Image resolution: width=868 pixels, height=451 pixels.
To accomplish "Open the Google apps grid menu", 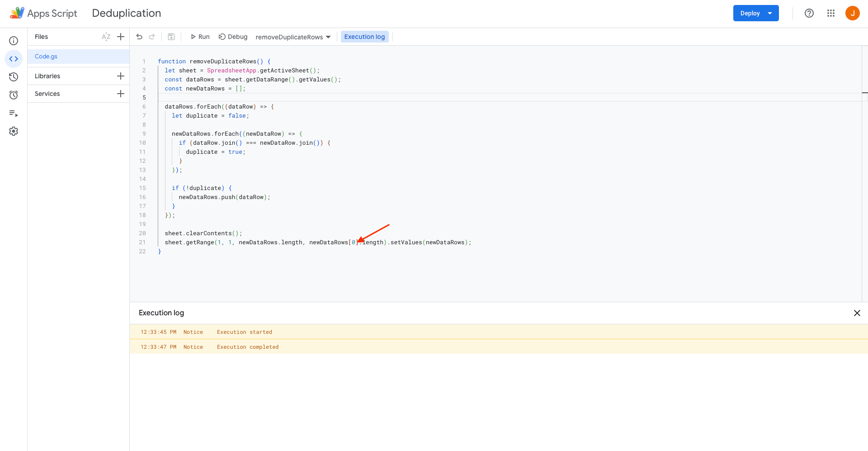I will coord(831,13).
